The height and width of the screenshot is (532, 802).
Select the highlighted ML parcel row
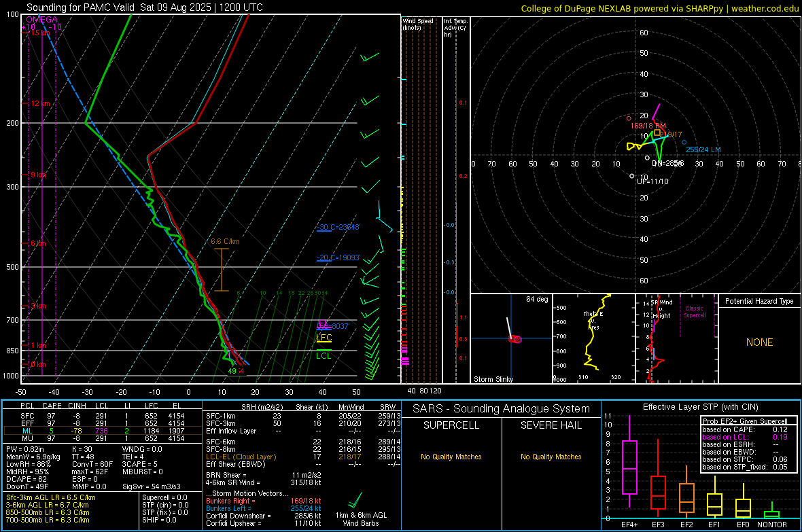pos(103,431)
